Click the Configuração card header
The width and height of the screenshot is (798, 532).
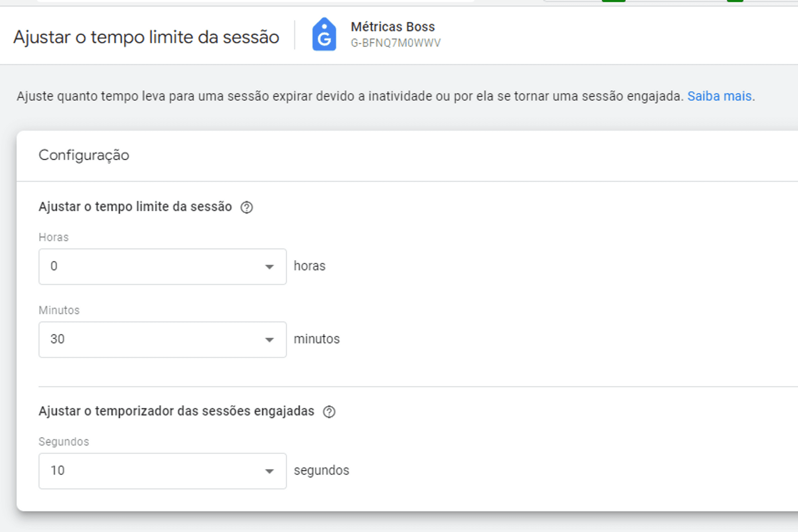(84, 155)
